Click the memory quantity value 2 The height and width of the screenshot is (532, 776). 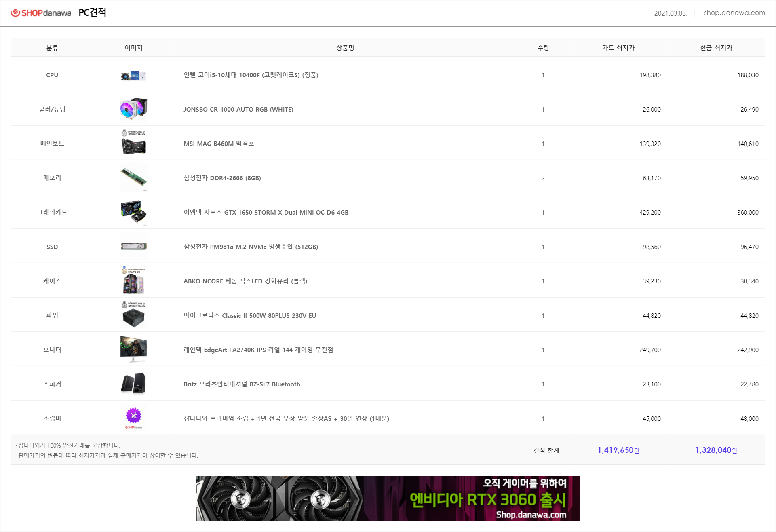pyautogui.click(x=543, y=178)
